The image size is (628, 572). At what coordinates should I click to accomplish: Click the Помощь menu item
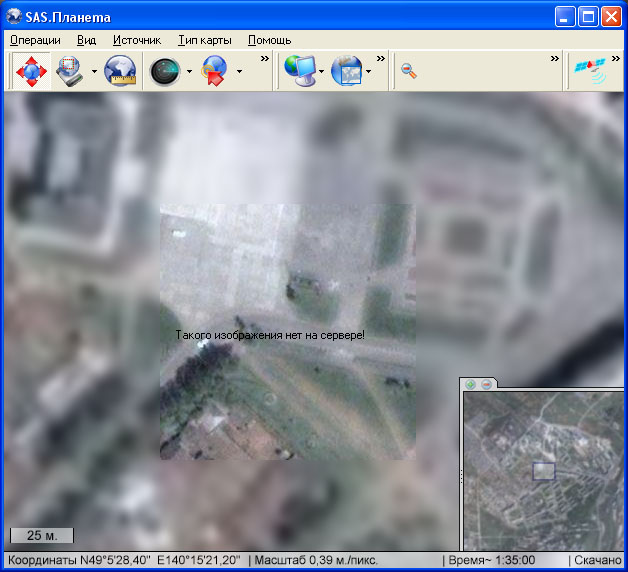click(269, 40)
